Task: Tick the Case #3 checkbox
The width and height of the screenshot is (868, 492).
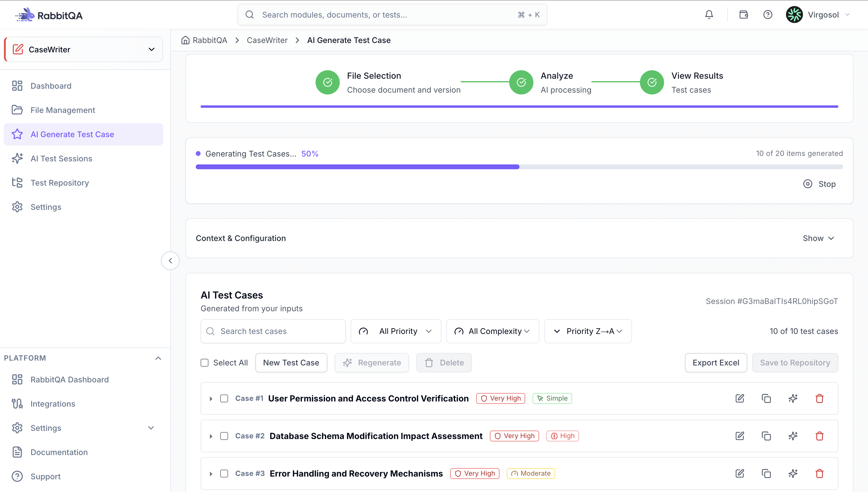Action: tap(224, 474)
